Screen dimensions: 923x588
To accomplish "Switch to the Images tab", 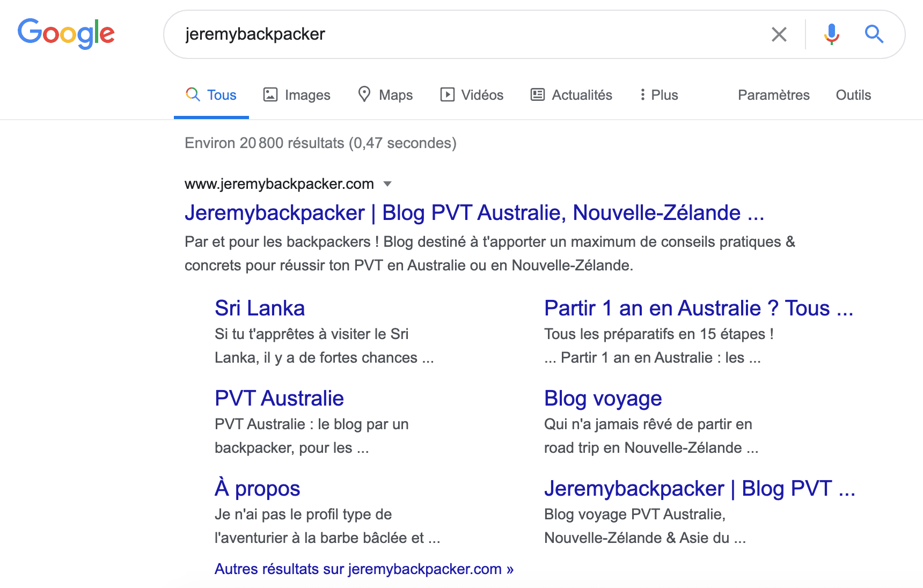I will pos(297,95).
